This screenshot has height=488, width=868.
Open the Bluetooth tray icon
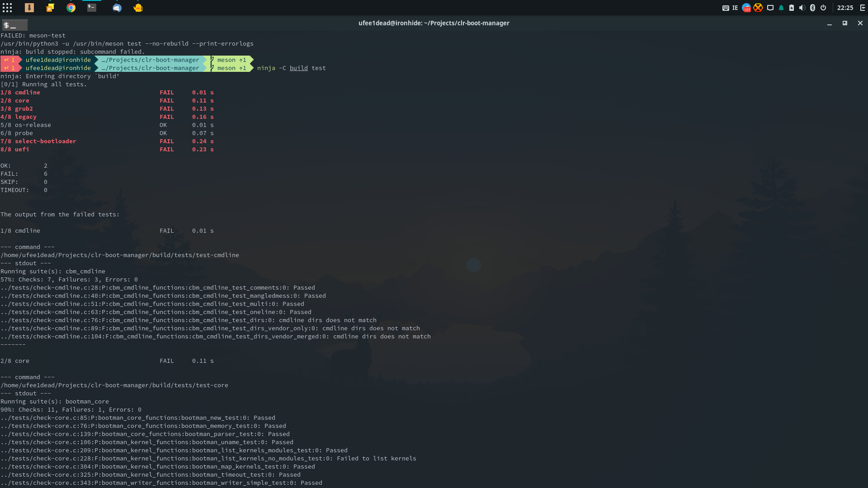pos(812,8)
